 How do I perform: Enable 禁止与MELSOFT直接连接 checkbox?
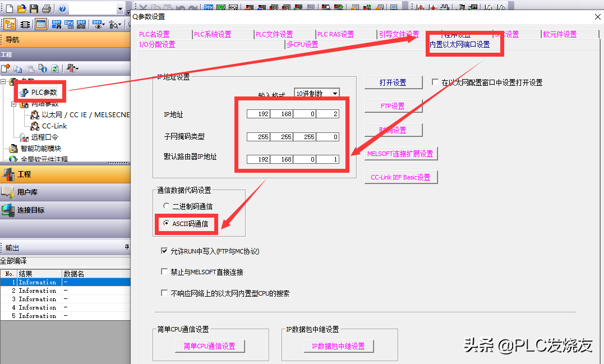164,272
